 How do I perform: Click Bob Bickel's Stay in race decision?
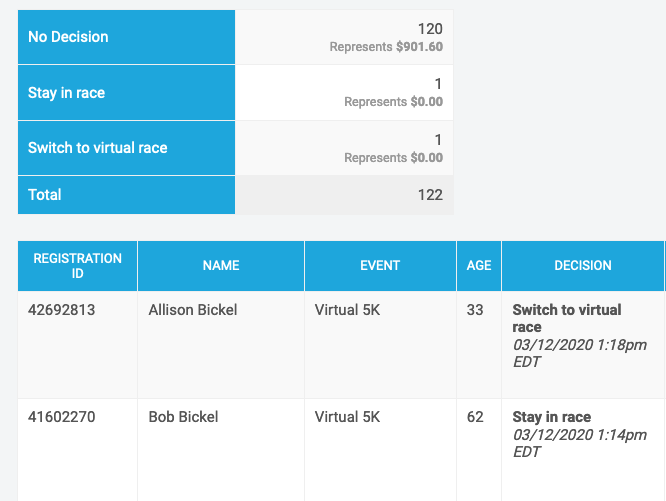point(552,417)
